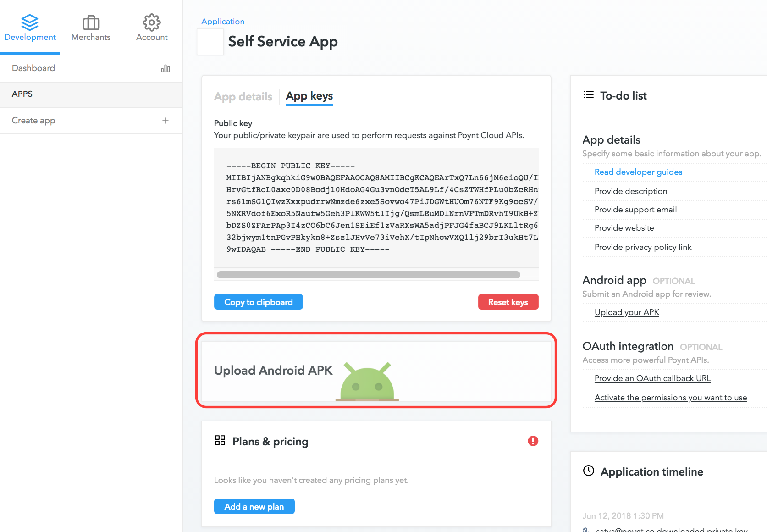Open the Account gear icon
767x532 pixels.
pos(152,22)
